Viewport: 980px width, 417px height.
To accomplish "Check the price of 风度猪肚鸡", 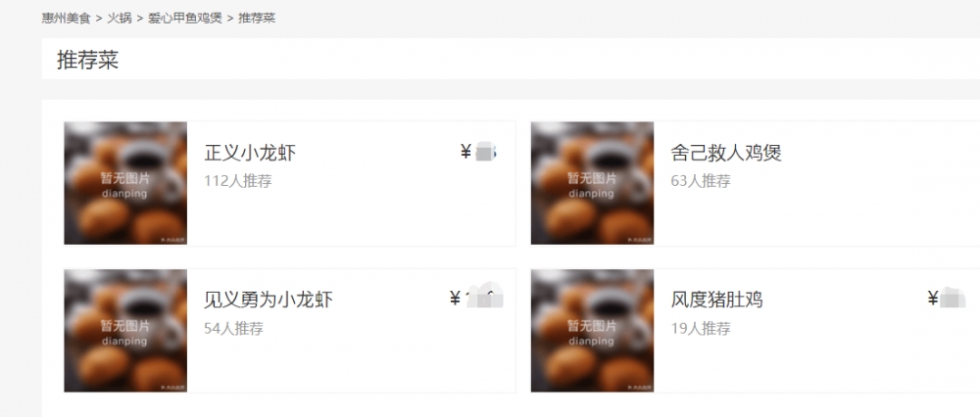I will click(x=947, y=299).
